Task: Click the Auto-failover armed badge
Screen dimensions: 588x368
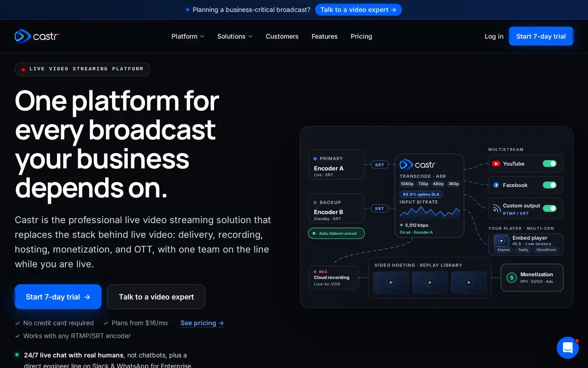Action: pyautogui.click(x=336, y=233)
